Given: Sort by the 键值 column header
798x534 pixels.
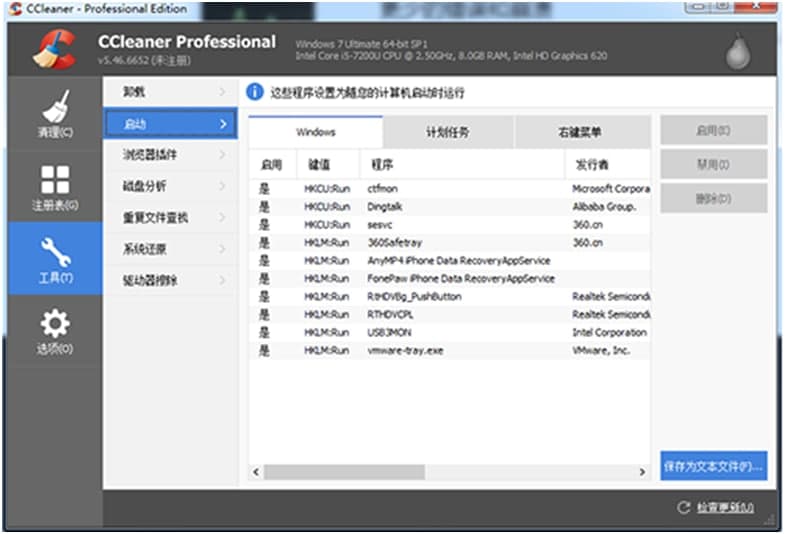Looking at the screenshot, I should (x=328, y=164).
